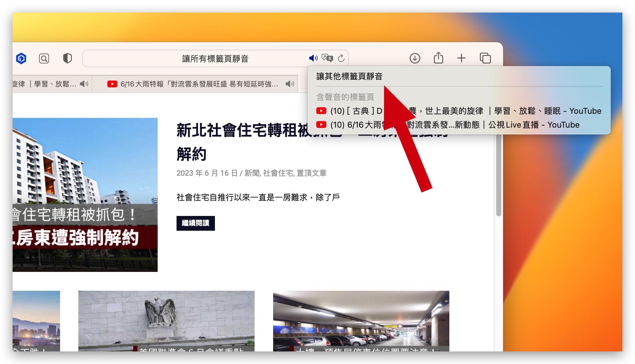Mute audio via address bar speaker icon
The width and height of the screenshot is (635, 364).
tap(313, 58)
